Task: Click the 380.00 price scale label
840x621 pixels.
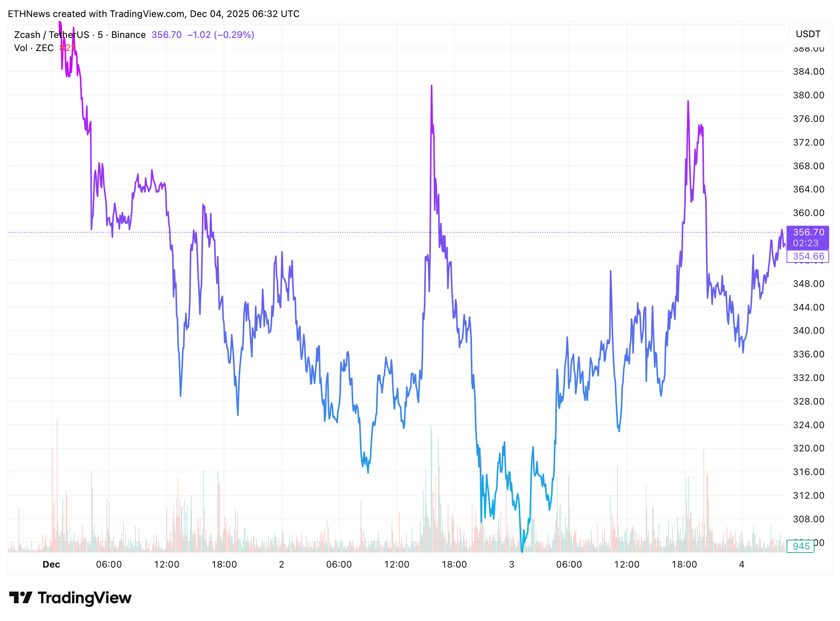Action: click(x=808, y=95)
